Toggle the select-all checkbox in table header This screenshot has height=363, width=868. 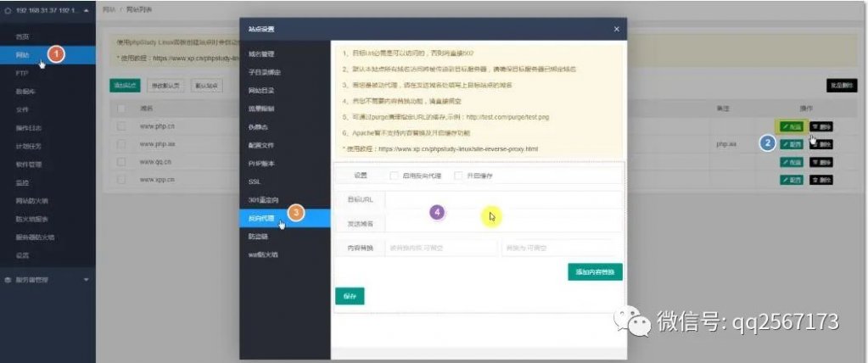(x=121, y=109)
